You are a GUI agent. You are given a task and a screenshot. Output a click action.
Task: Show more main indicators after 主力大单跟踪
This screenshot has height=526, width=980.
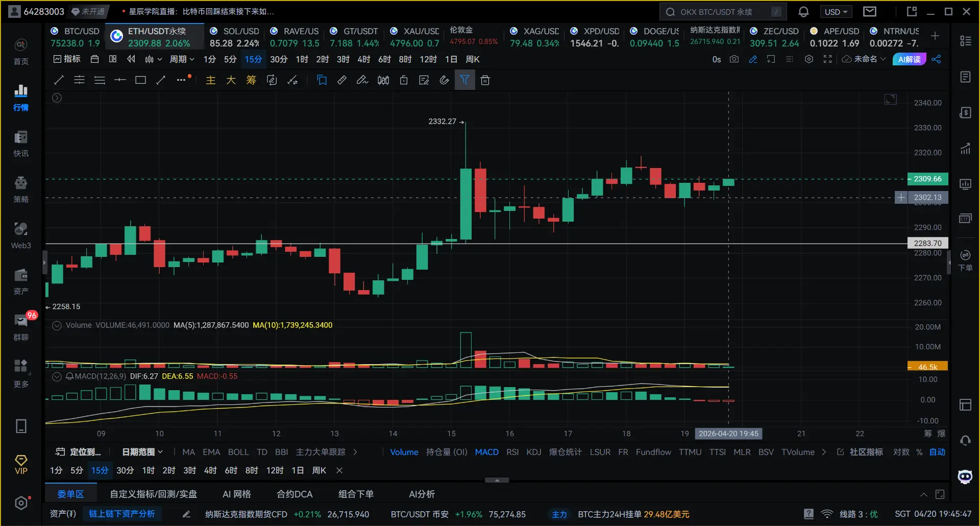355,452
